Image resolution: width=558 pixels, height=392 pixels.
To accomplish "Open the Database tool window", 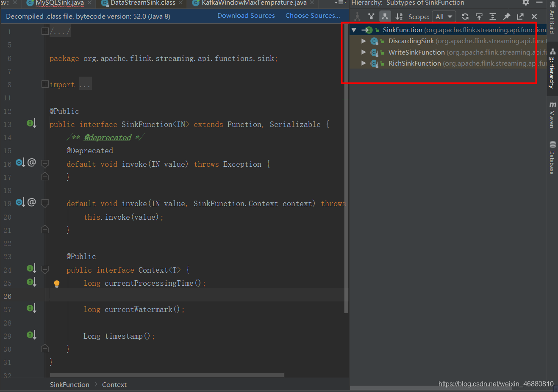I will pos(552,157).
